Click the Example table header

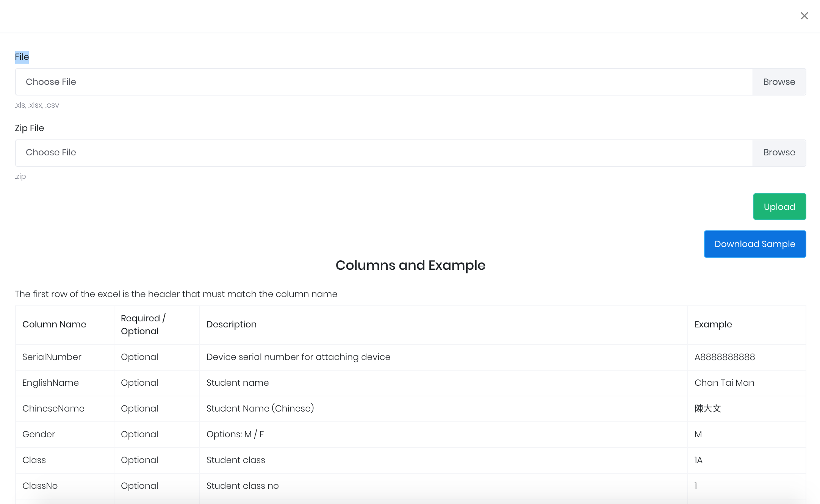tap(713, 324)
